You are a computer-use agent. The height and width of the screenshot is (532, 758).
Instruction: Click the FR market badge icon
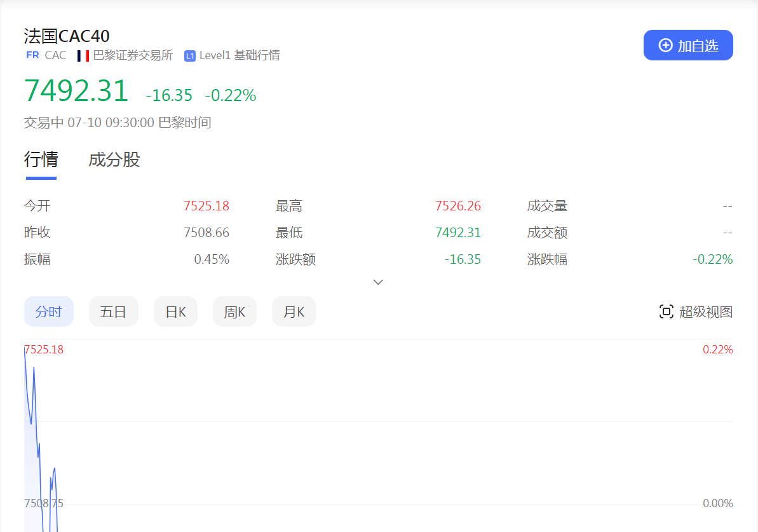[32, 55]
